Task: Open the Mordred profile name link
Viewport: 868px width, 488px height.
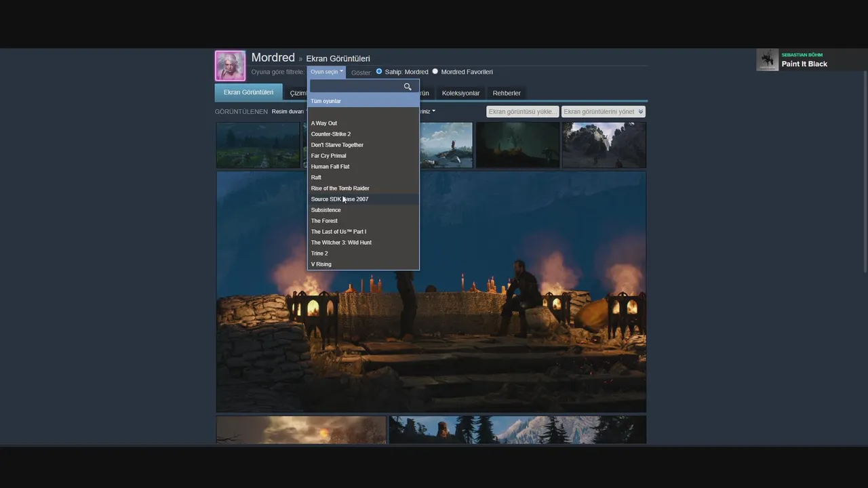Action: tap(273, 58)
